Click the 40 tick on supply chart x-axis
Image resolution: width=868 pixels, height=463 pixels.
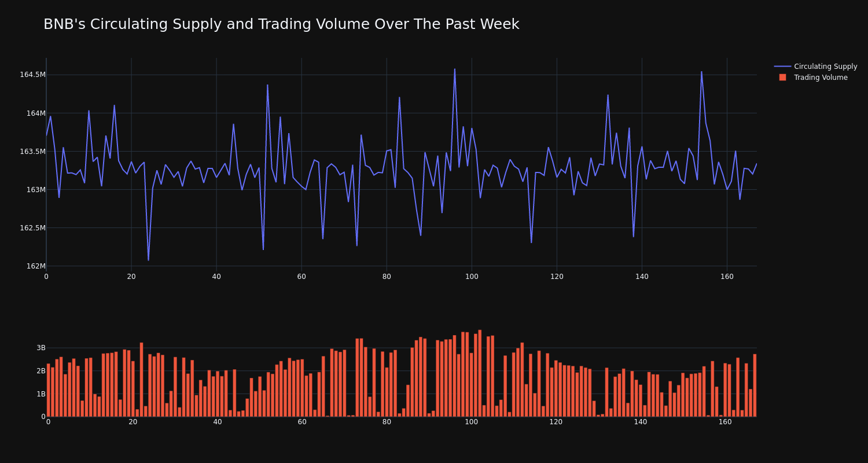tap(216, 277)
